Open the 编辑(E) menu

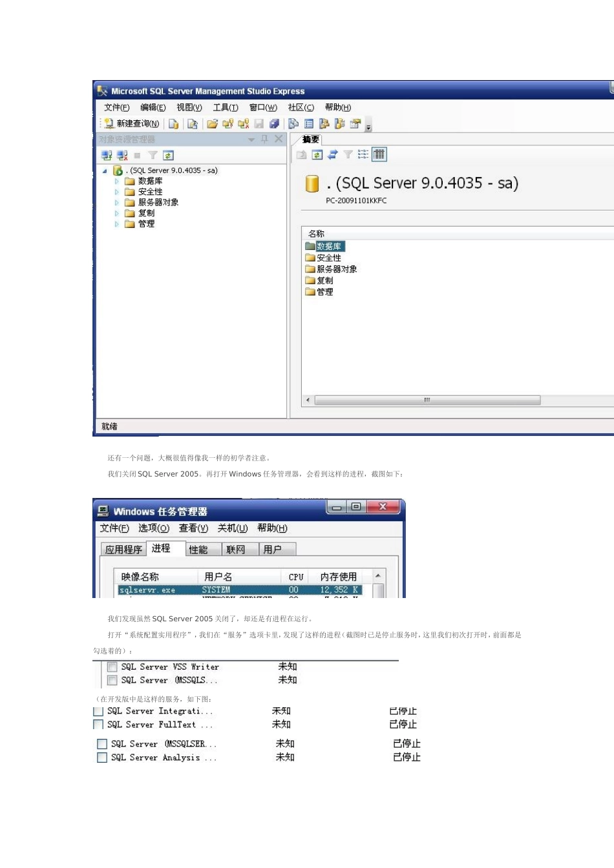tap(153, 107)
